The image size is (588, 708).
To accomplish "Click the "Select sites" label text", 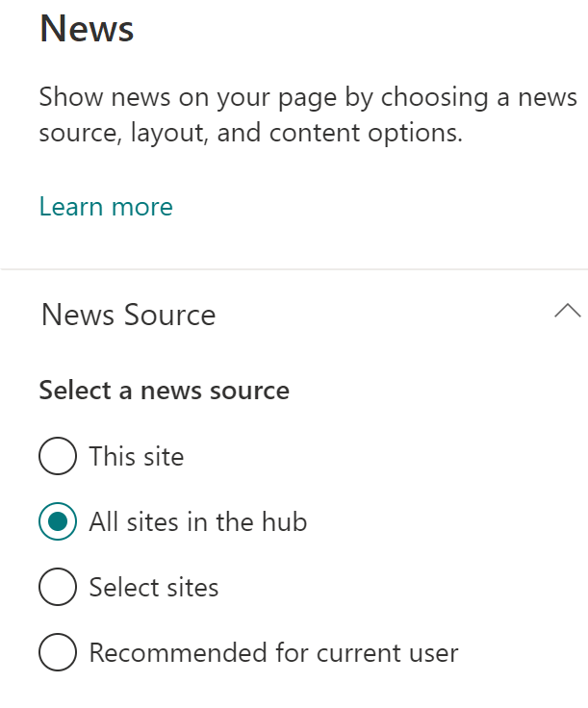I will point(153,587).
